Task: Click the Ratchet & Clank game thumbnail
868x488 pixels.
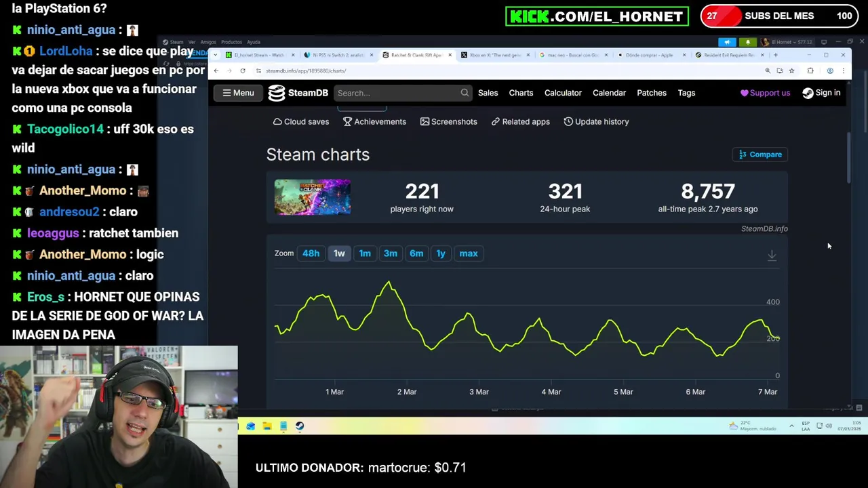Action: click(313, 197)
